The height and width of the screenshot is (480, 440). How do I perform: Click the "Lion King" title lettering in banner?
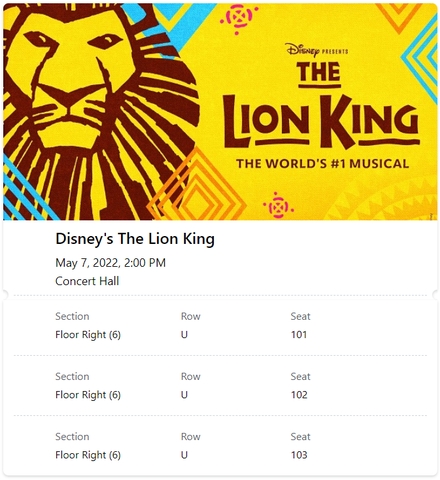coord(321,122)
